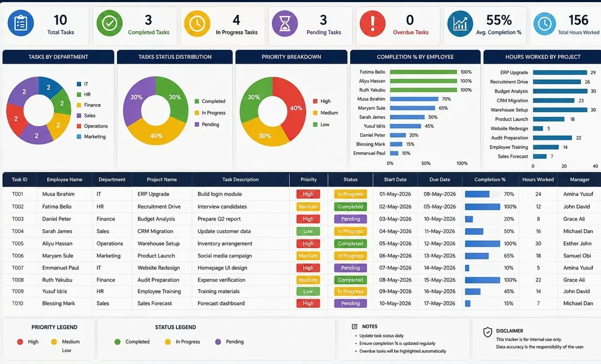This screenshot has width=601, height=364.
Task: Click the green checkmark Completed Tasks icon
Action: coord(109,24)
